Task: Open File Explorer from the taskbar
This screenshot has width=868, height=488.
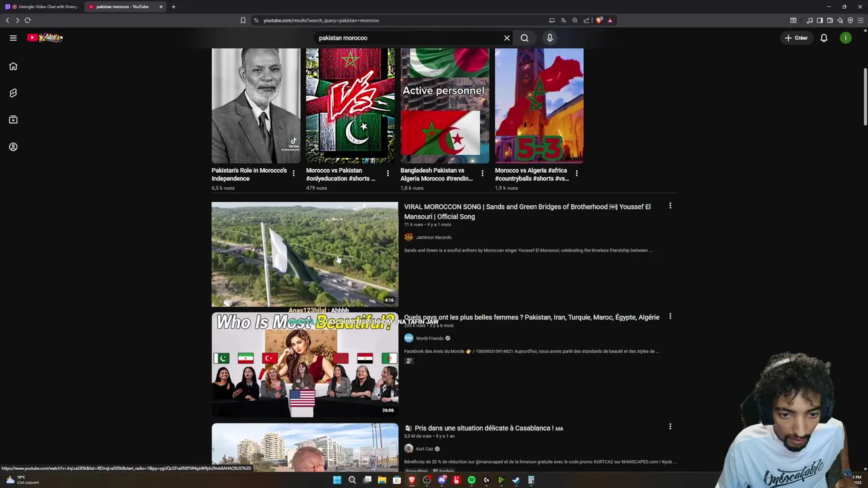Action: point(382,480)
